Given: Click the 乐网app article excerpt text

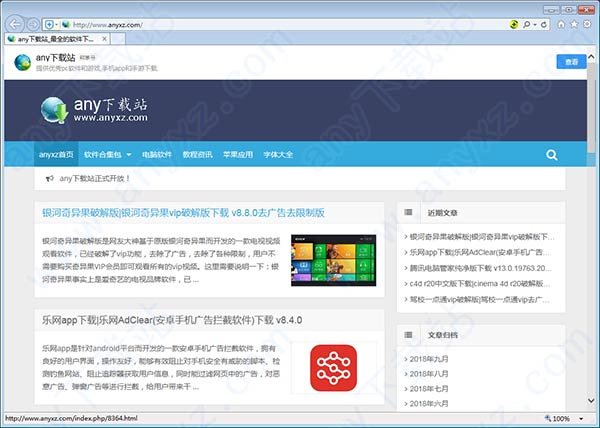Looking at the screenshot, I should [161, 368].
